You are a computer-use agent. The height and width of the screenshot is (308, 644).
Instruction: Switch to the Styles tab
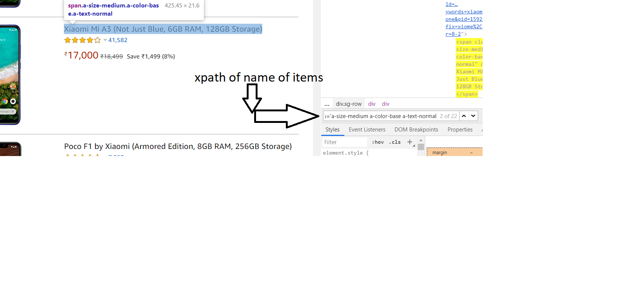coord(332,130)
